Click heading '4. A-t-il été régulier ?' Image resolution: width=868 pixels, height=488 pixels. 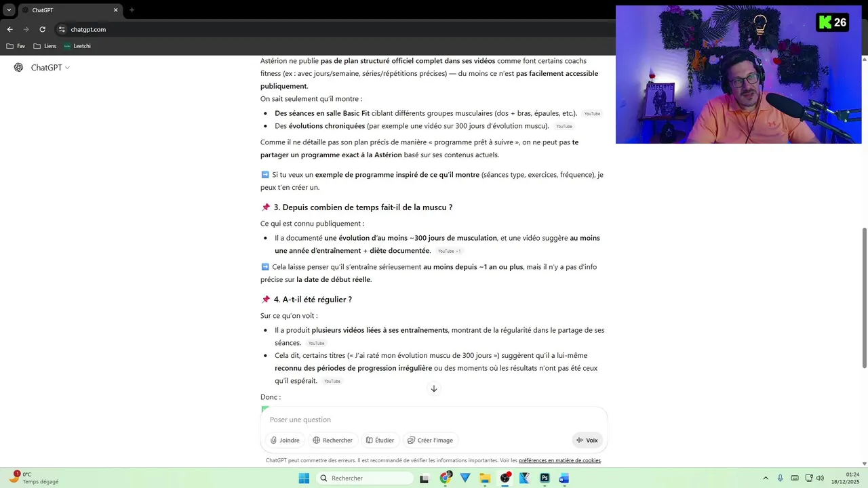(x=313, y=300)
